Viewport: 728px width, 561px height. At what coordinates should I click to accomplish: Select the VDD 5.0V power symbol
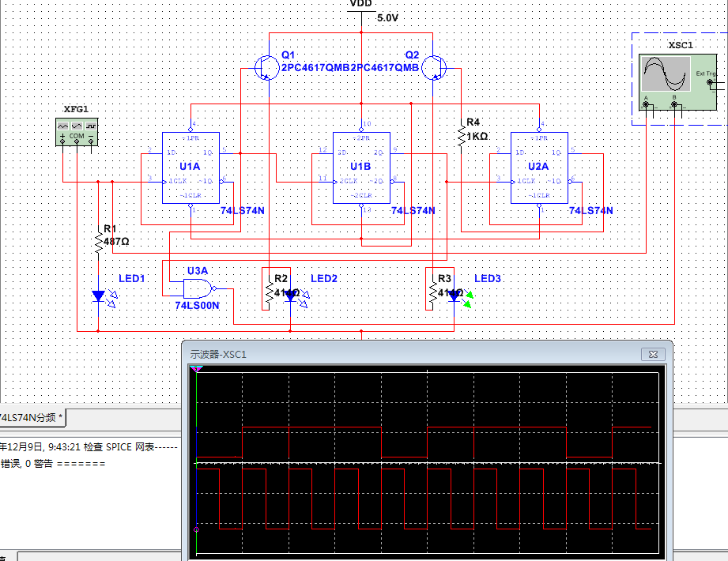click(x=361, y=9)
